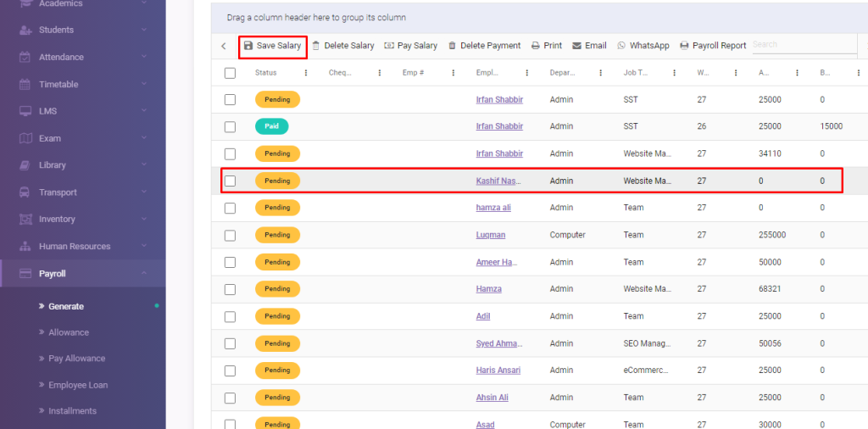Screen dimensions: 868x429
Task: Expand the Human Resources sidebar menu
Action: (x=144, y=246)
